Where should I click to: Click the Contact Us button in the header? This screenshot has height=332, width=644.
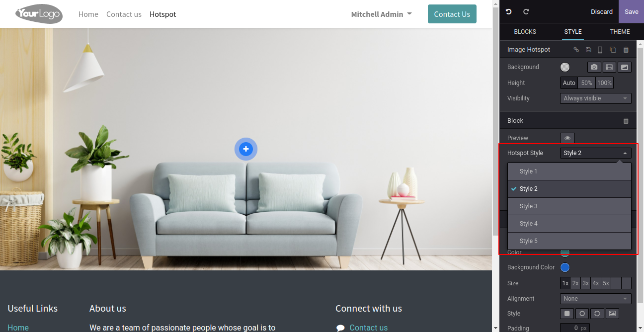tap(452, 14)
